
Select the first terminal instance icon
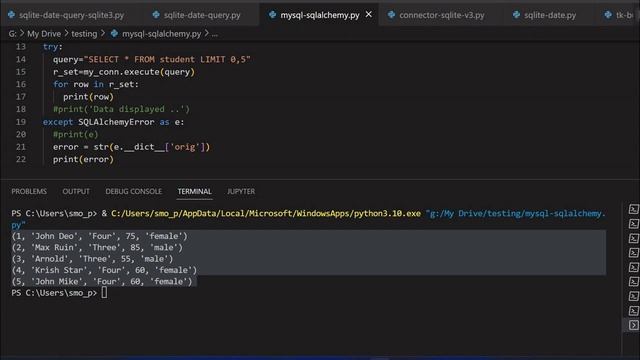point(633,209)
